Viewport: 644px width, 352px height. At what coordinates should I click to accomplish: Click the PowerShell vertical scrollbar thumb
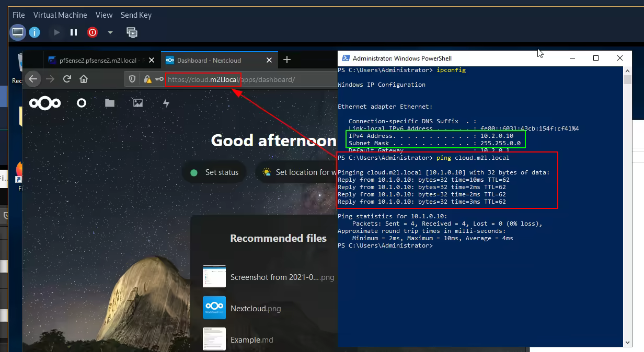click(x=628, y=80)
